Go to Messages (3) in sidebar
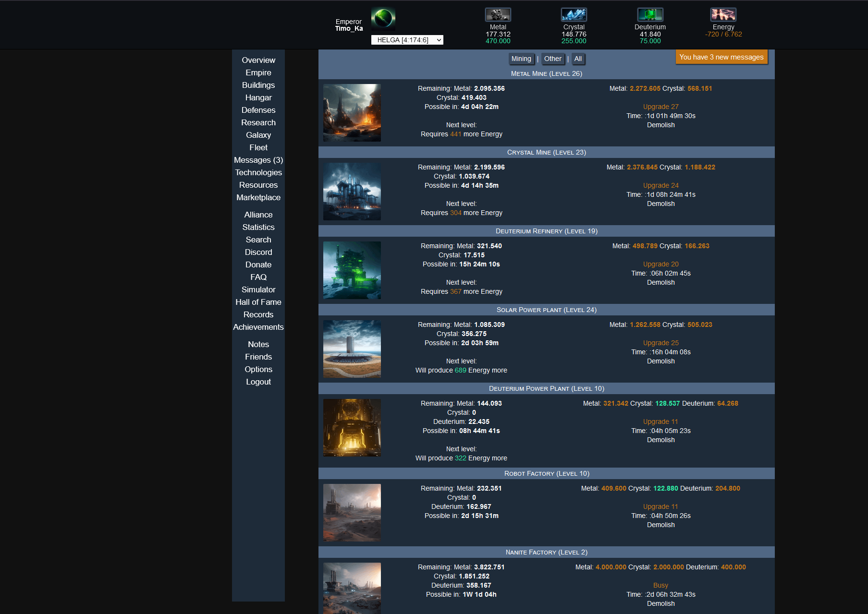The image size is (868, 614). point(258,160)
